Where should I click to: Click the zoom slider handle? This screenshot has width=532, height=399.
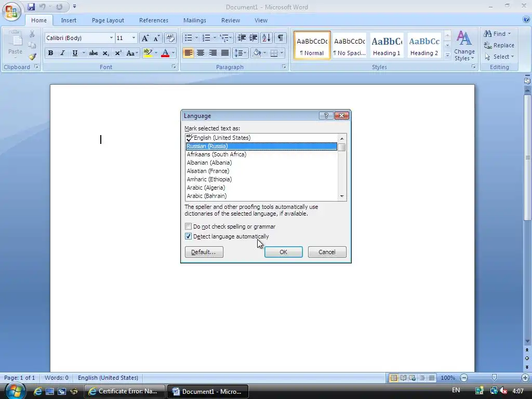click(x=495, y=378)
